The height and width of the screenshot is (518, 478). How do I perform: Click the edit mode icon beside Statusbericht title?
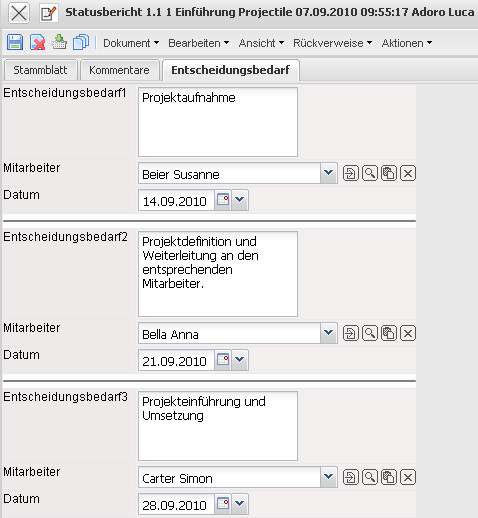click(49, 13)
